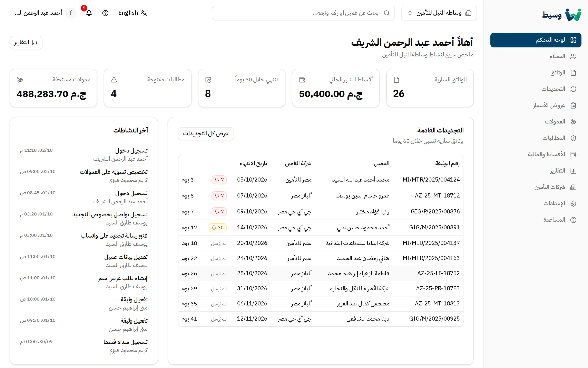This screenshot has height=368, width=588.
Task: Click activity تسجيل سداد قسط
Action: [126, 342]
